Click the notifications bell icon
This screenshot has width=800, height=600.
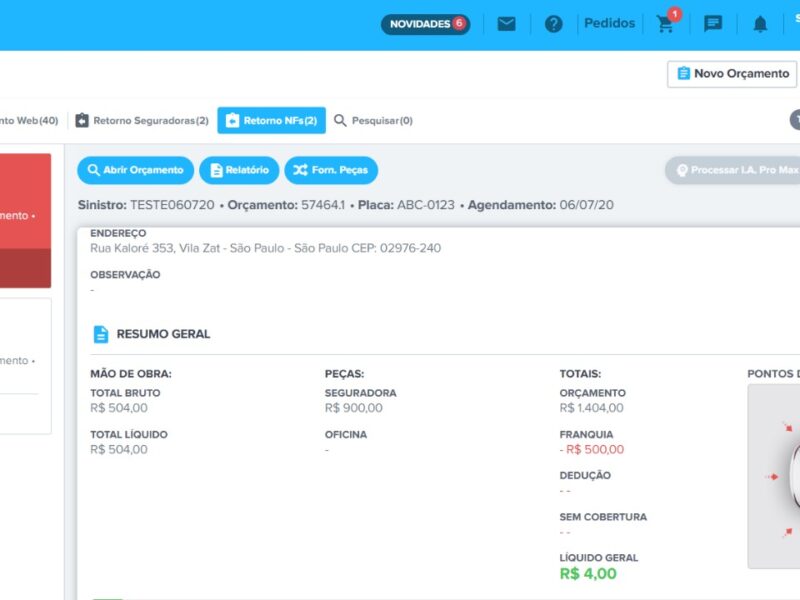coord(761,24)
